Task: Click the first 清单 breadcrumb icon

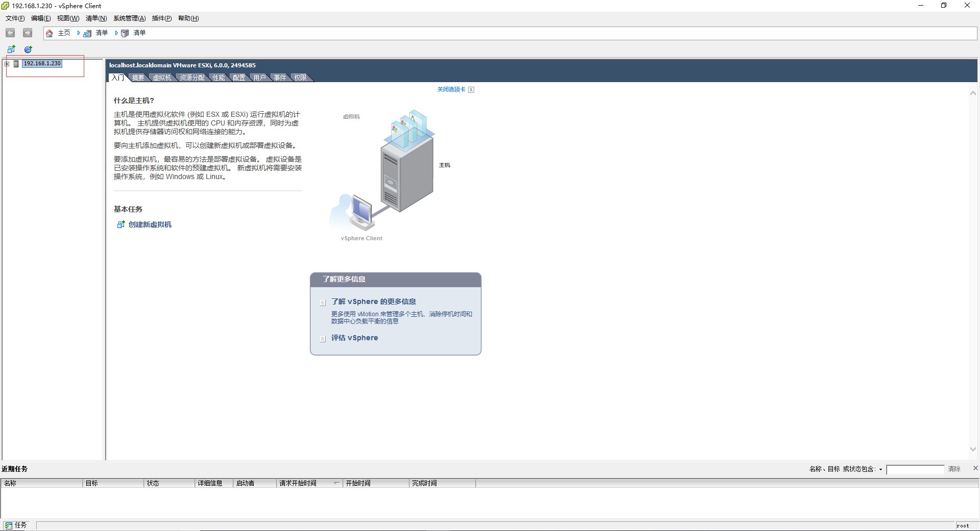Action: click(x=87, y=33)
